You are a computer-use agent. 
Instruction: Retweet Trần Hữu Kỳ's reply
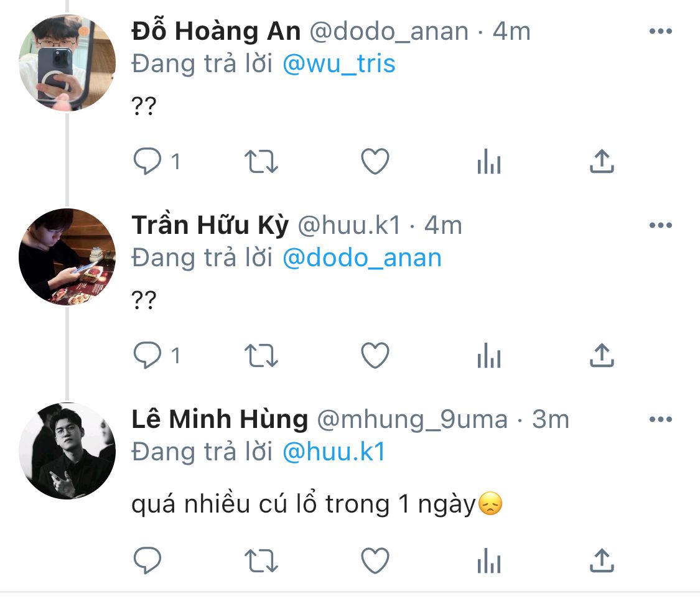tap(262, 356)
